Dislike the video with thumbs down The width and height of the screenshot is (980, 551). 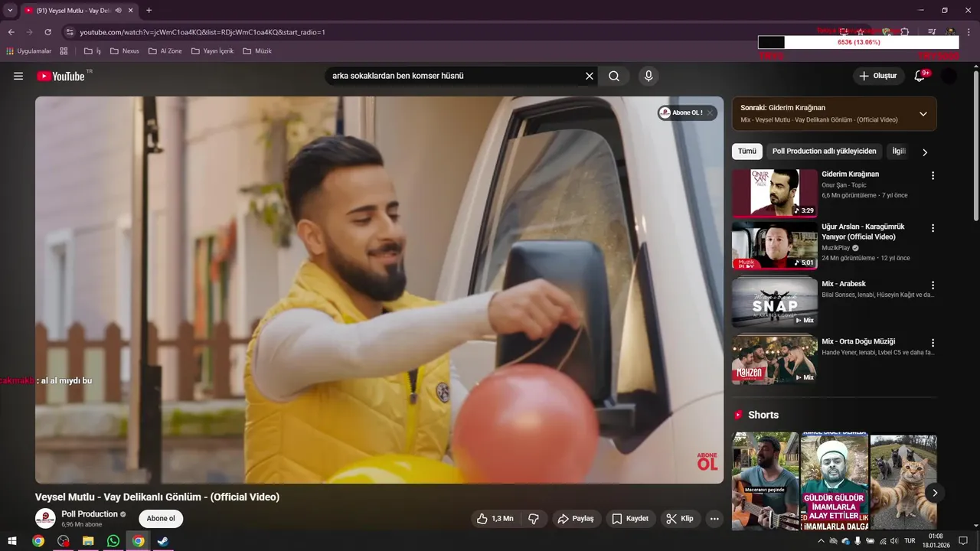coord(534,519)
